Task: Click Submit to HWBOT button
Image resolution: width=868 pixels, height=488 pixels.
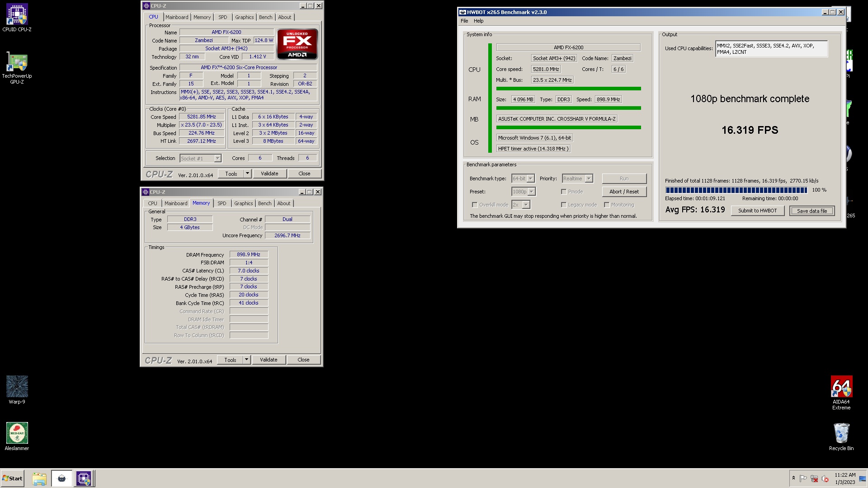Action: (x=758, y=211)
